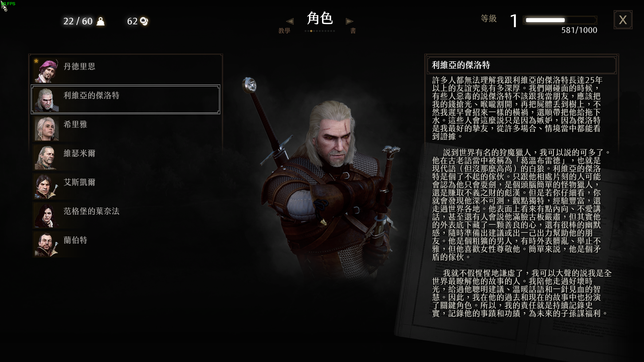
Task: Click the page indicator dots under 角色
Action: click(x=320, y=31)
